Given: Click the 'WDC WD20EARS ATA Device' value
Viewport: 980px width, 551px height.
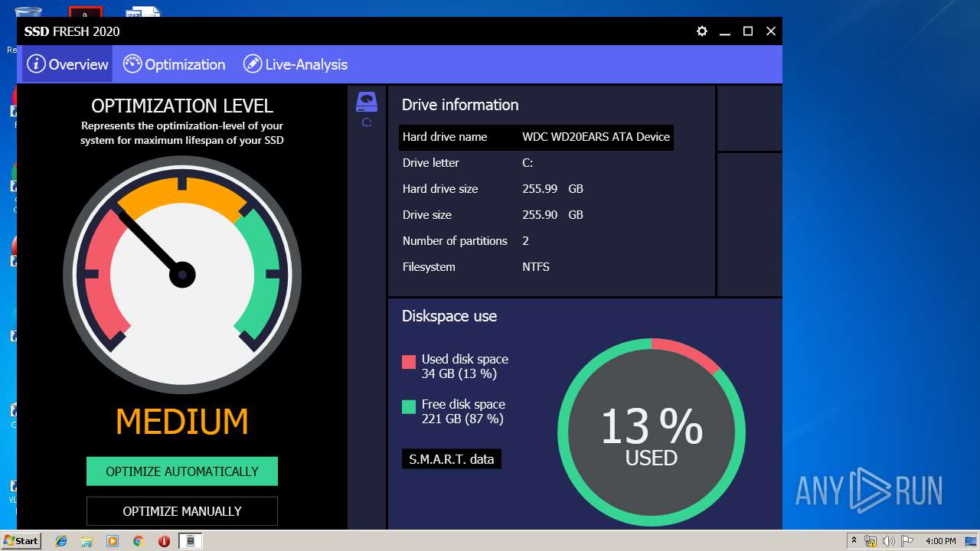Looking at the screenshot, I should [596, 137].
